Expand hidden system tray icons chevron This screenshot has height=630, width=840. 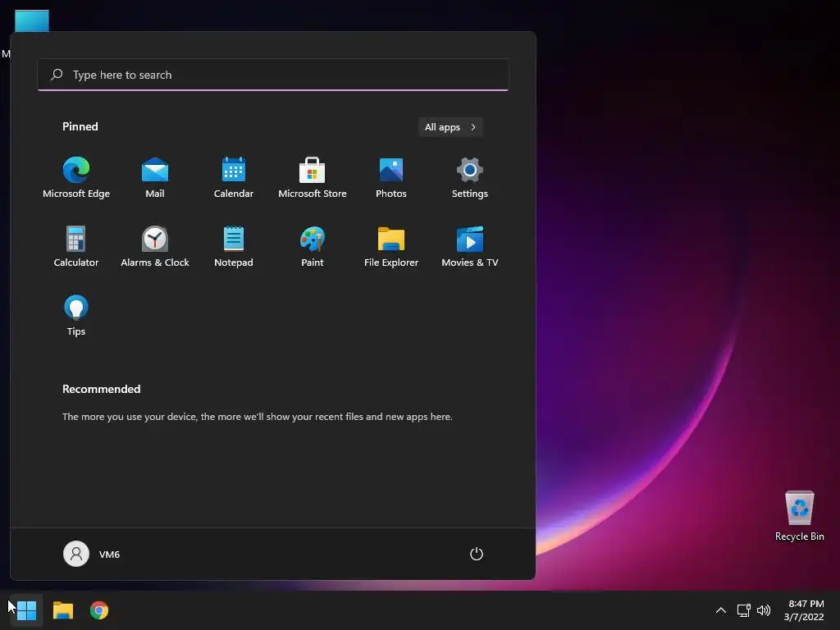(x=721, y=610)
